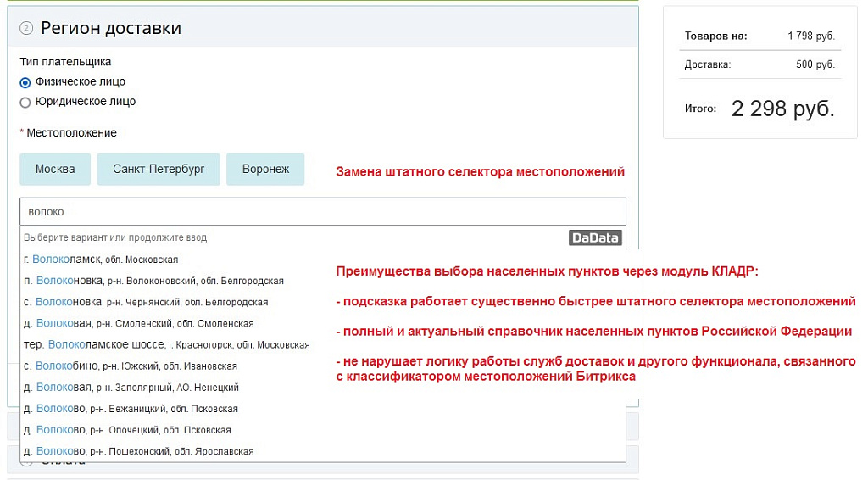Choose the Санкт-Петербург city button
Viewport: 868px width, 480px height.
(x=159, y=169)
